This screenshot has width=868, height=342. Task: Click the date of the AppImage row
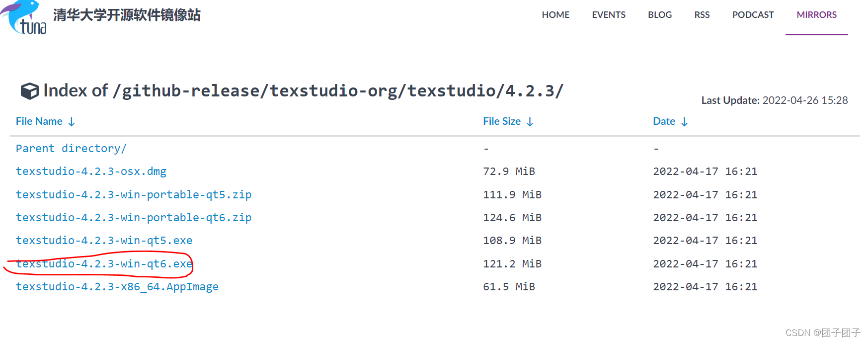point(705,287)
